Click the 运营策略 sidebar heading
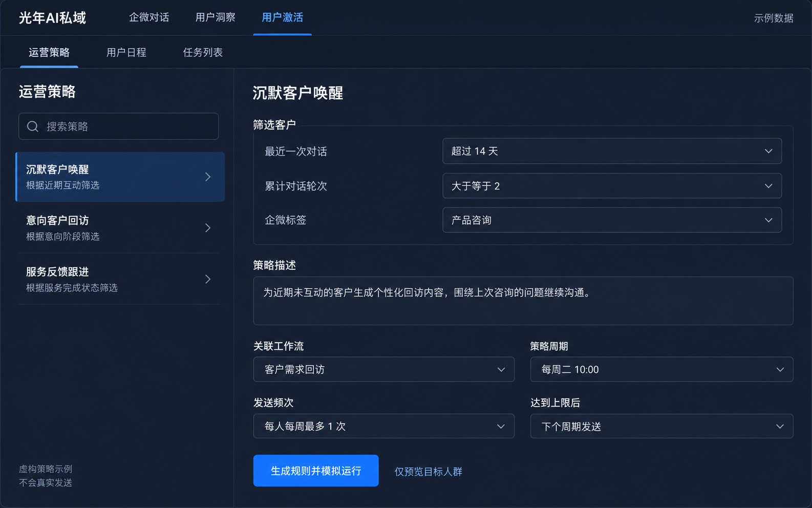 tap(48, 92)
